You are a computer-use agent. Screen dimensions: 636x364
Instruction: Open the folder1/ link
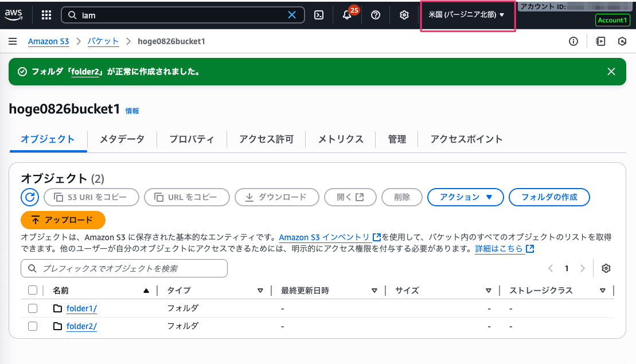81,308
